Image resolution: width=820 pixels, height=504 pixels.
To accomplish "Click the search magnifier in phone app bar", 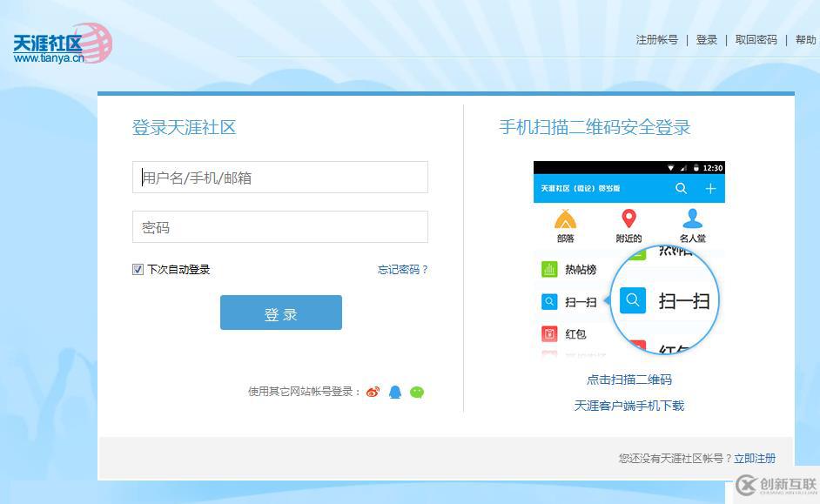I will pos(682,188).
